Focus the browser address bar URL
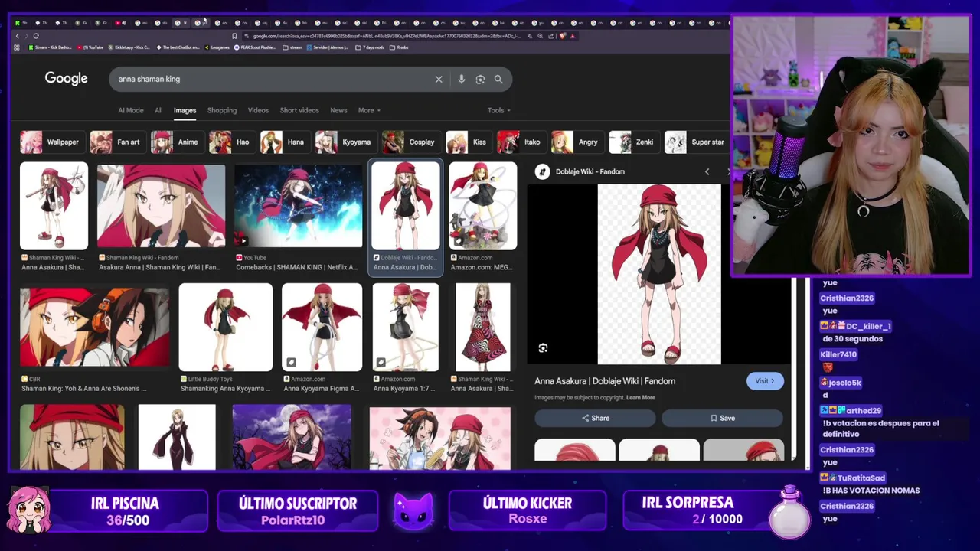The width and height of the screenshot is (980, 551). pos(387,36)
